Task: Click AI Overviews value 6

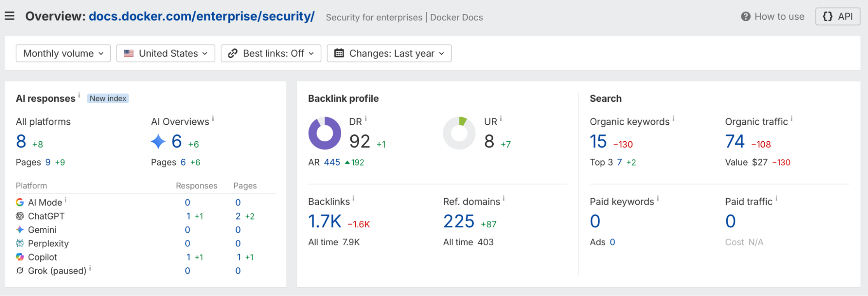Action: coord(176,142)
